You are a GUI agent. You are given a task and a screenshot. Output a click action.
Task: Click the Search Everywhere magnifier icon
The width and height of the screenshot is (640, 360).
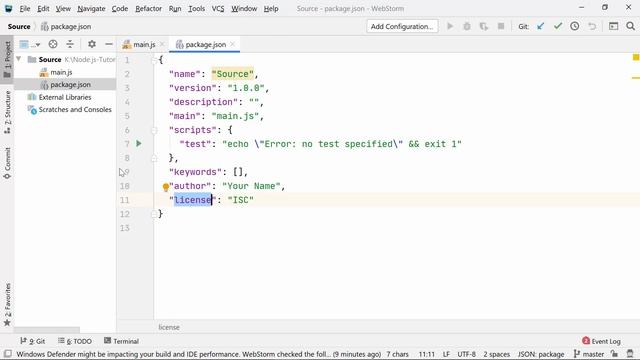tap(630, 27)
